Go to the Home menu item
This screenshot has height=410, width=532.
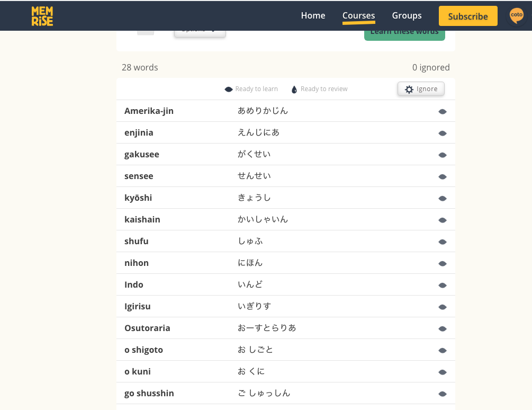pyautogui.click(x=313, y=16)
